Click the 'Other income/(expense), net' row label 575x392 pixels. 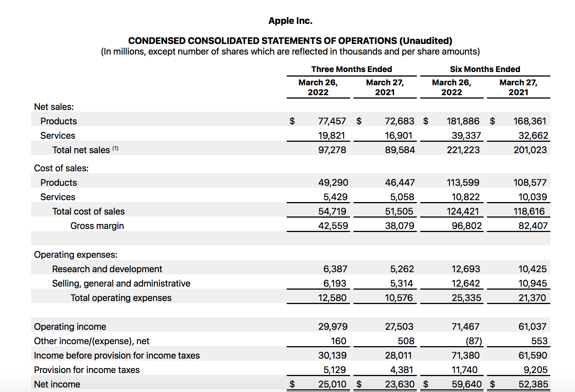click(91, 341)
